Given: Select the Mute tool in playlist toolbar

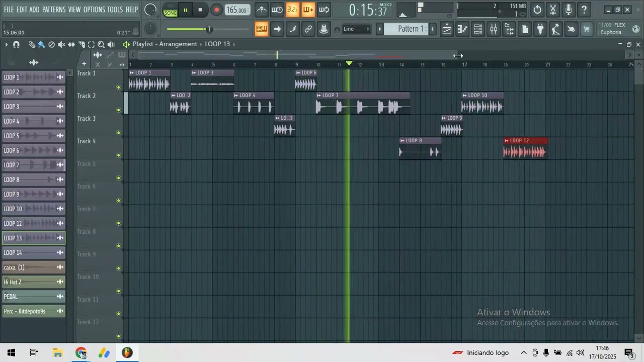Looking at the screenshot, I should tap(61, 45).
